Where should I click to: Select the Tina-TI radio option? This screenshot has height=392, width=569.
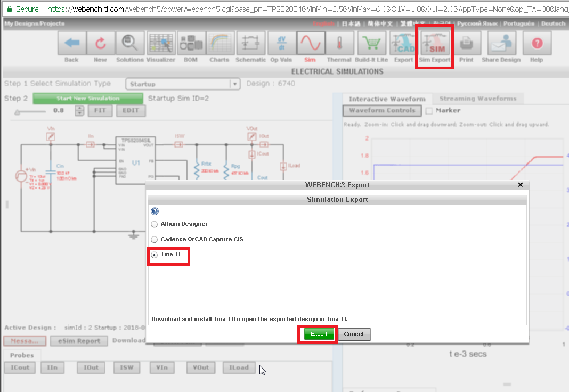coord(155,255)
